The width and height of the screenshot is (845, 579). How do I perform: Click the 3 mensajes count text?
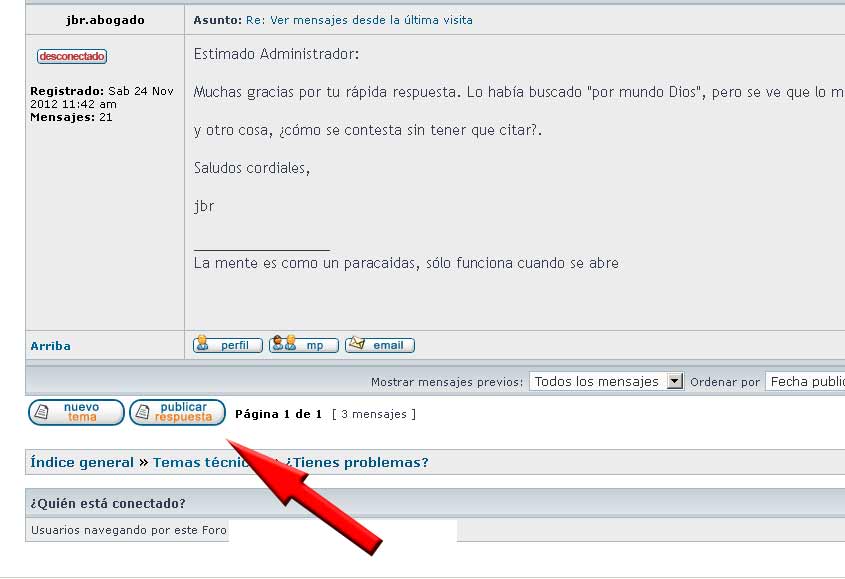(374, 414)
